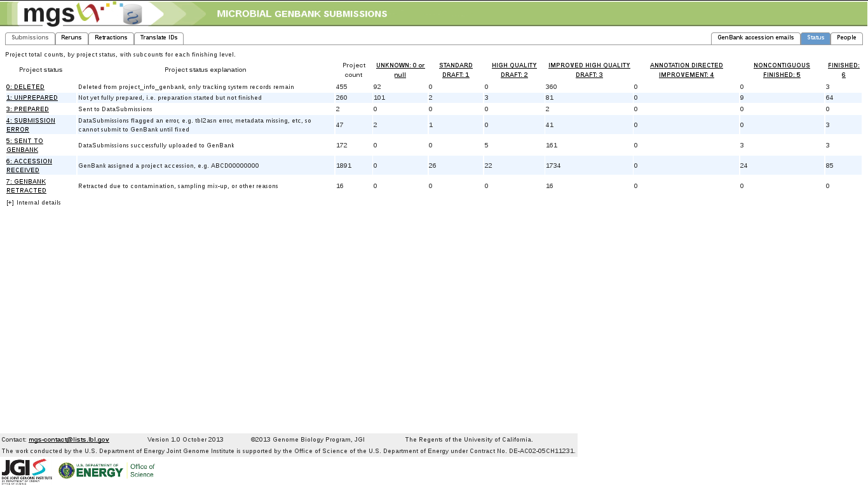Click 'Retracted due to contamination' explanation text

178,186
